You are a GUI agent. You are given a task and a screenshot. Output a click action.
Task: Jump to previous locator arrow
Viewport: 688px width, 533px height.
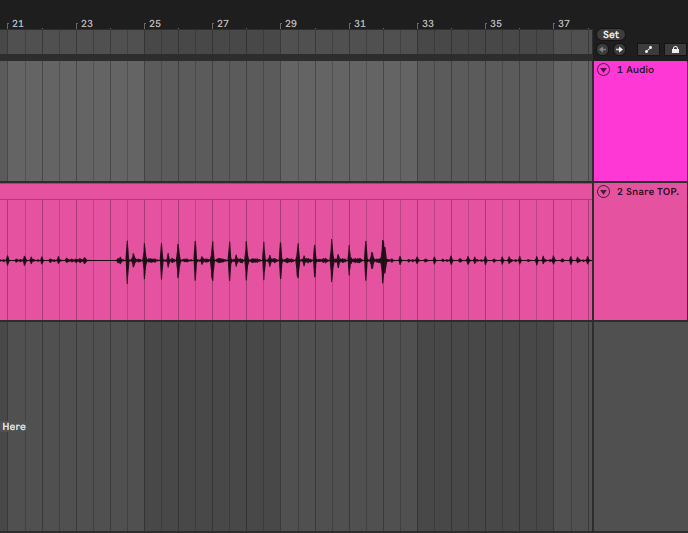[x=602, y=50]
